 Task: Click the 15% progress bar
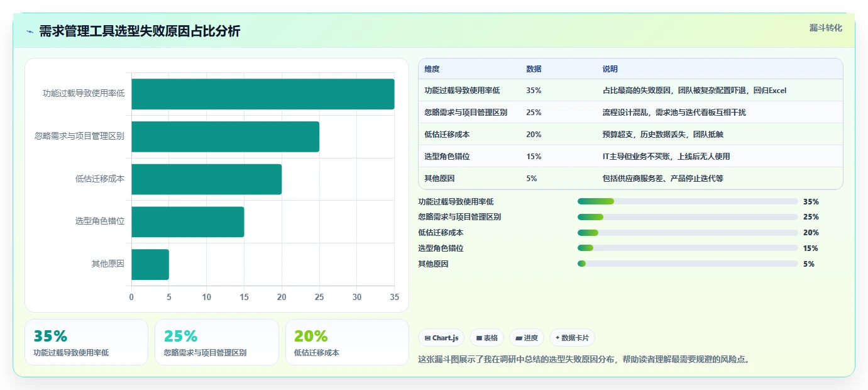(688, 248)
